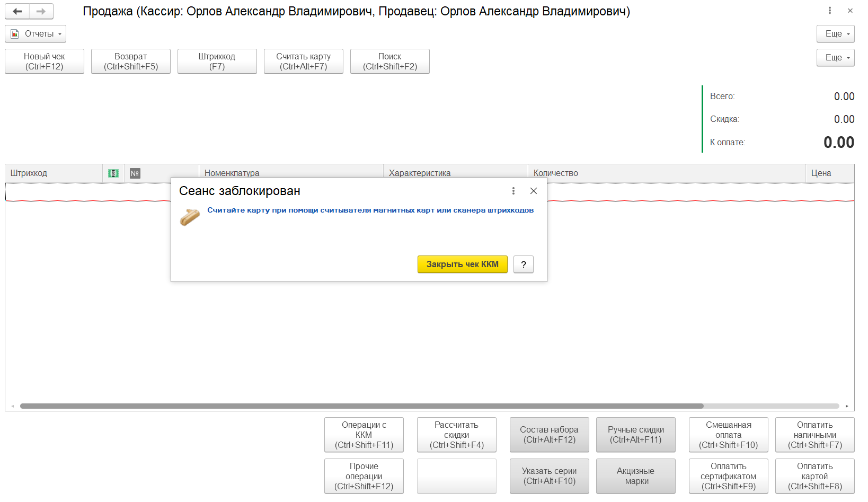This screenshot has width=868, height=502.
Task: Open the Отчеты dropdown
Action: [x=36, y=33]
